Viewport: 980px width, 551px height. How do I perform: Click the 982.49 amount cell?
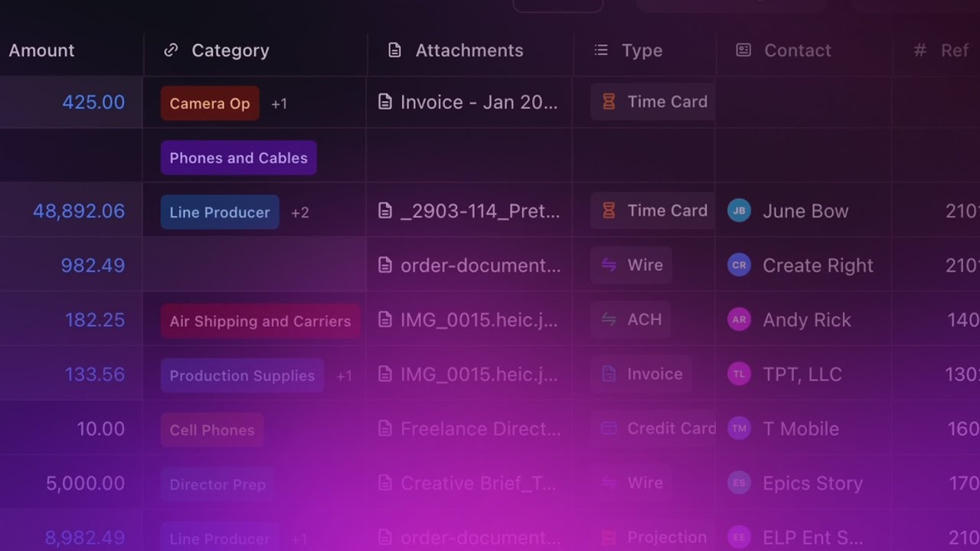point(93,266)
